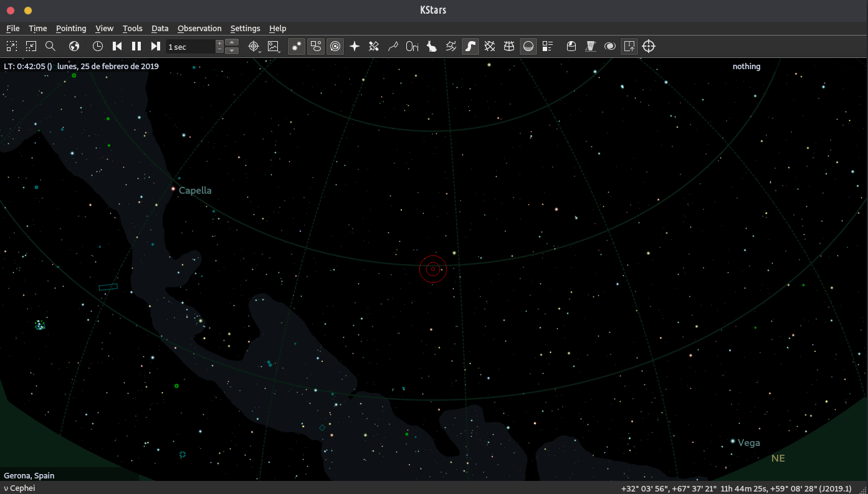The image size is (868, 494).
Task: Show constellation art using the rabbit icon
Action: pos(431,46)
